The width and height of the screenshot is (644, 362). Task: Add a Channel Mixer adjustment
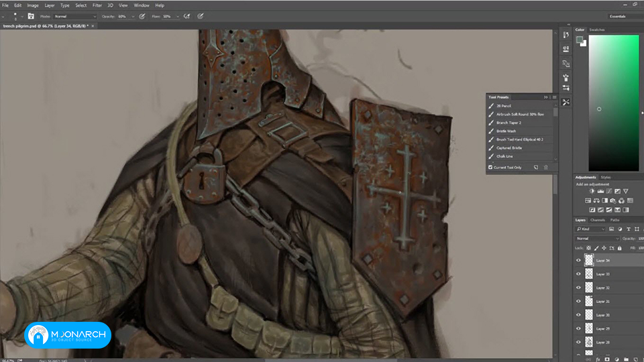[x=621, y=200]
